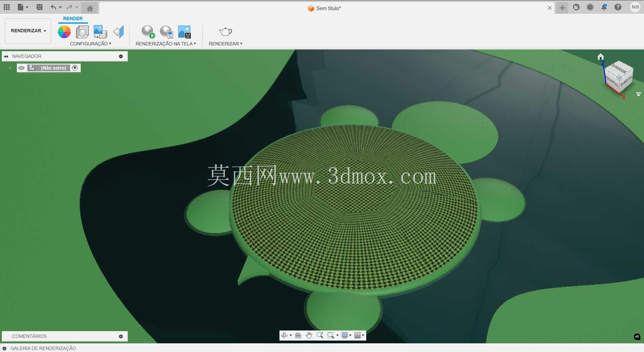Open the Grid and Snaps icon

tap(357, 335)
